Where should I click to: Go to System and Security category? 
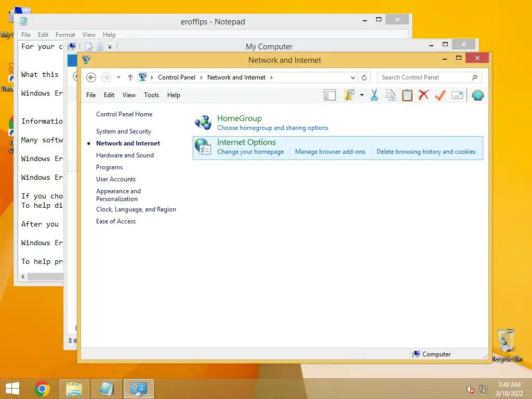[x=124, y=131]
